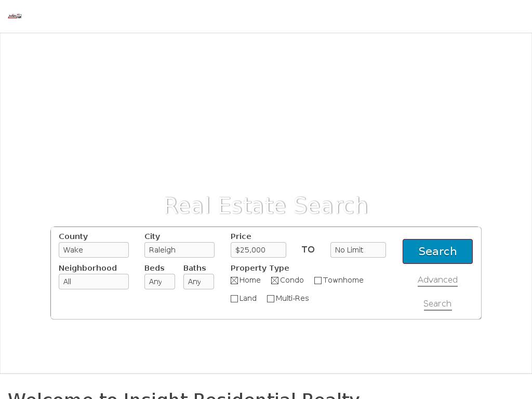The height and width of the screenshot is (399, 532).
Task: Check the Multi-Res property type box
Action: pyautogui.click(x=271, y=299)
